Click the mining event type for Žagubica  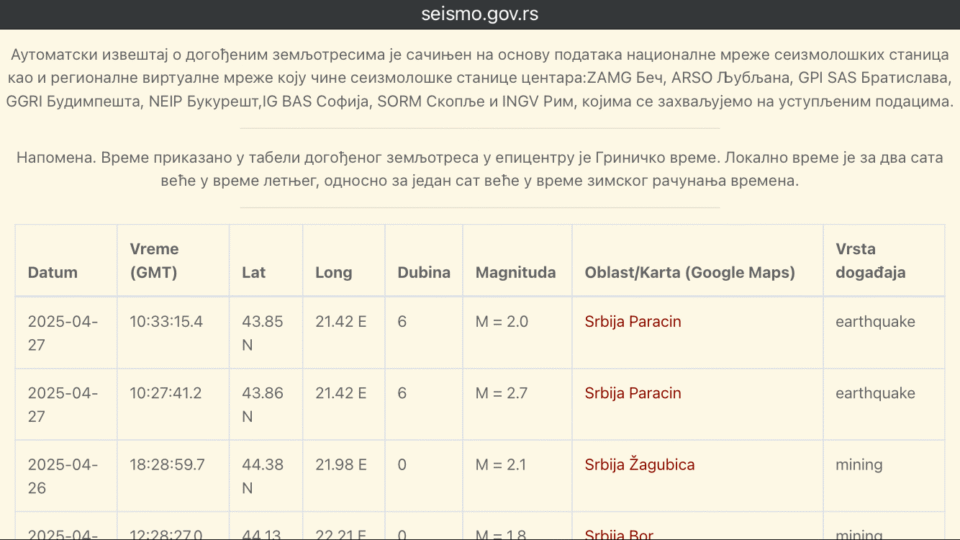coord(858,465)
